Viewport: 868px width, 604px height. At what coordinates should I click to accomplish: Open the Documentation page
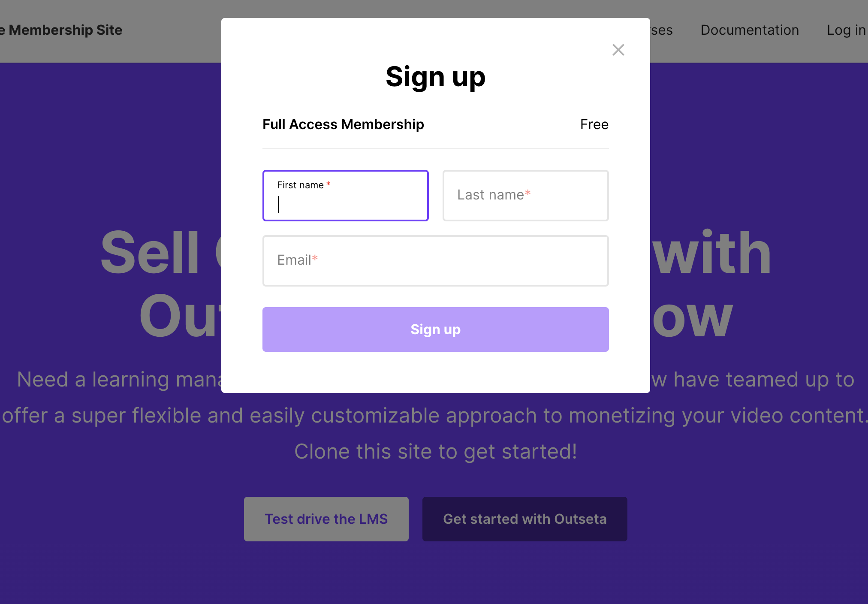(x=749, y=30)
